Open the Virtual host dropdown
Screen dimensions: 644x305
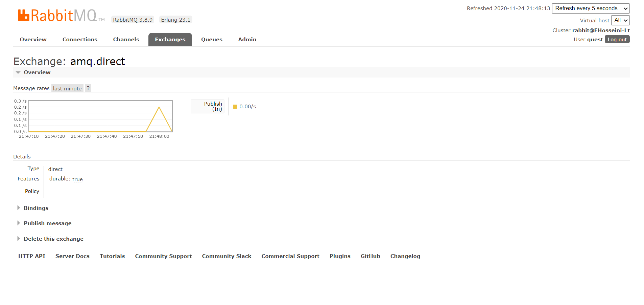tap(620, 20)
